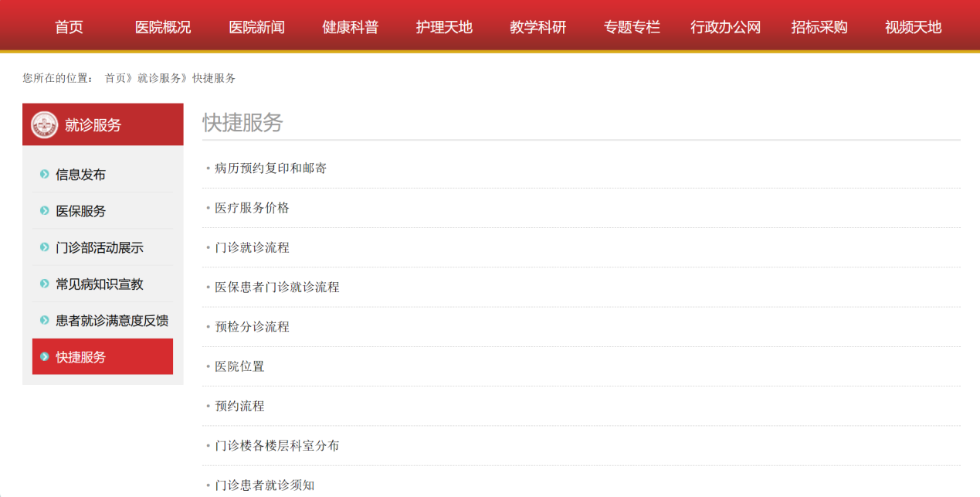Open the 门诊患者就诊须知 link
The image size is (980, 497).
(x=264, y=485)
